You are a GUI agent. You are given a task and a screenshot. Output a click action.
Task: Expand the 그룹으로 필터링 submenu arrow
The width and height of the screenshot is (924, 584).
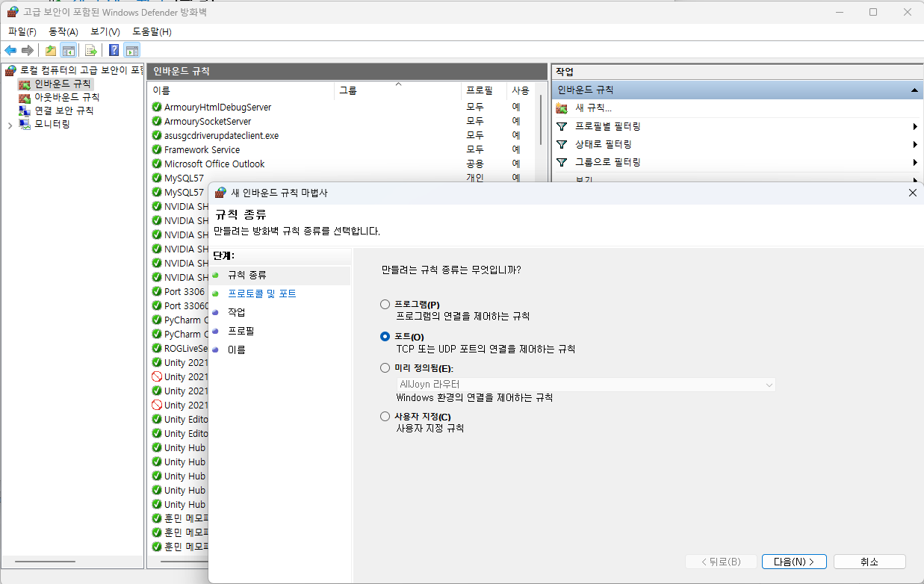pyautogui.click(x=915, y=162)
